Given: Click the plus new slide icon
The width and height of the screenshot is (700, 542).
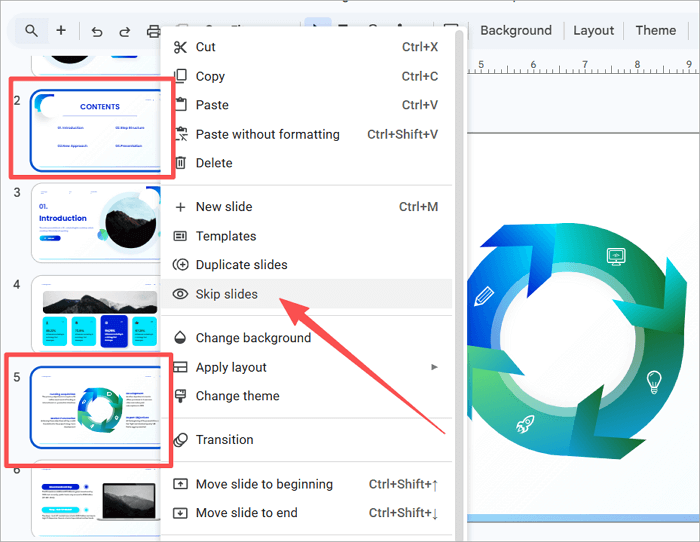Looking at the screenshot, I should [61, 31].
